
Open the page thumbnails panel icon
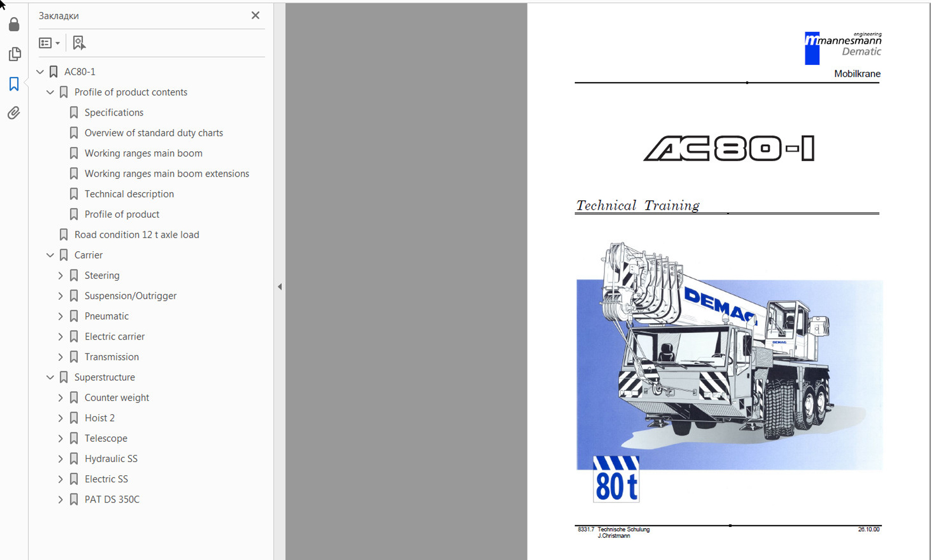click(14, 54)
